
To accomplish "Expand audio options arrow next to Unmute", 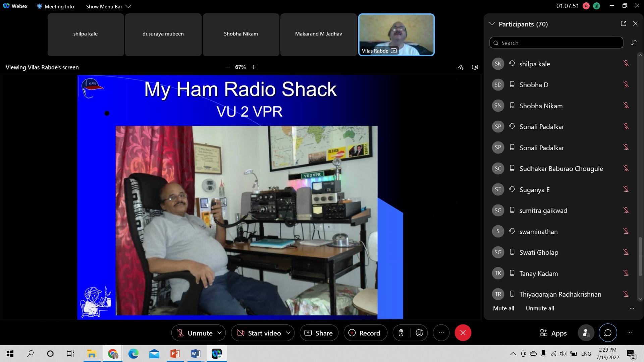I will click(x=220, y=333).
